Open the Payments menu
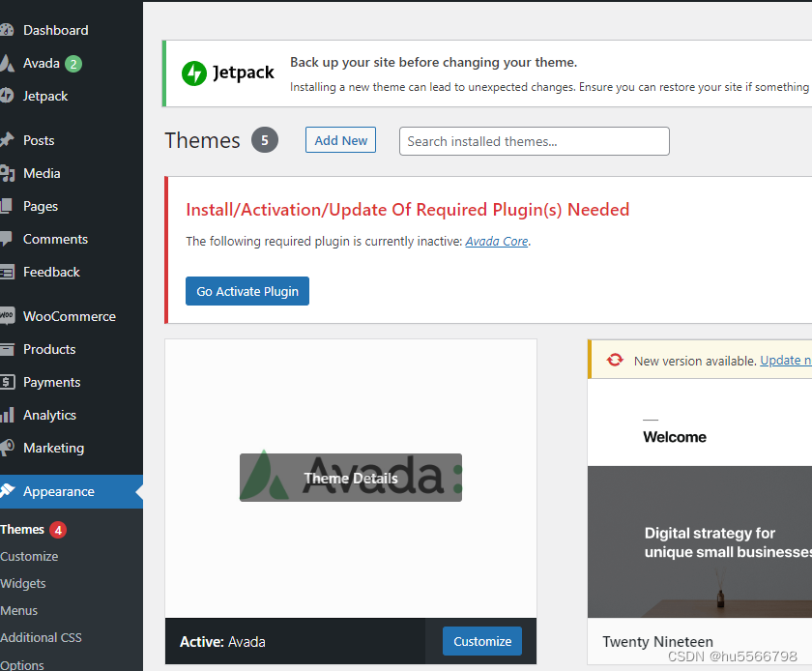Image resolution: width=812 pixels, height=671 pixels. pyautogui.click(x=52, y=382)
